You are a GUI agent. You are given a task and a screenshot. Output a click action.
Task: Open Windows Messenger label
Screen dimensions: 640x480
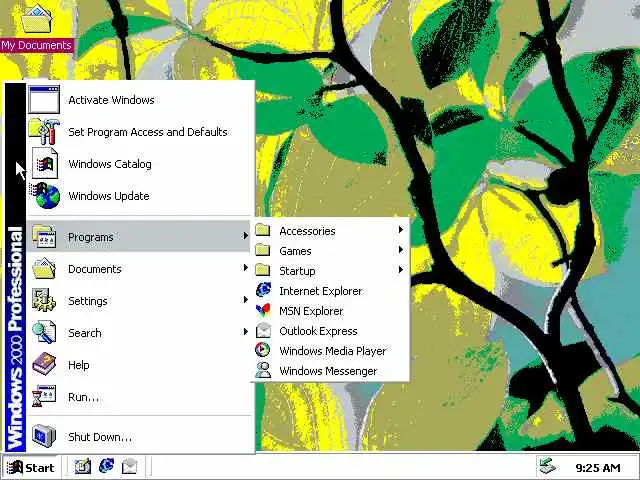click(328, 371)
